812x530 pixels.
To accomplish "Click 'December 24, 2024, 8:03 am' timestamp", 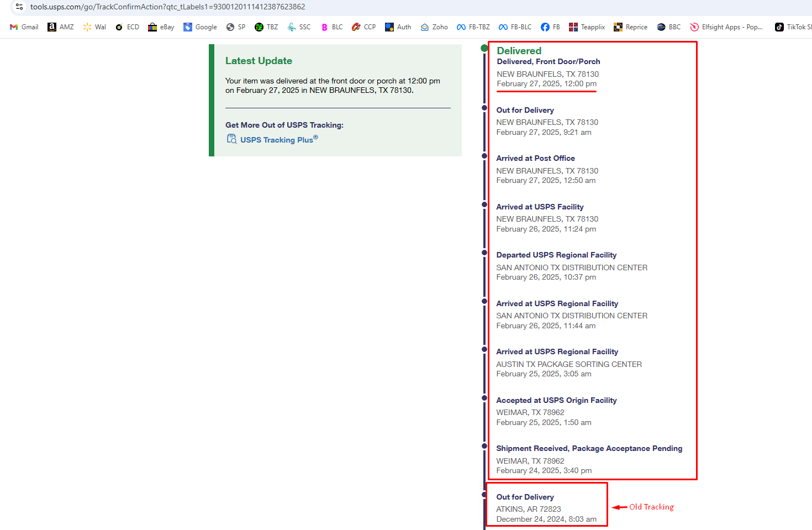I will tap(546, 519).
